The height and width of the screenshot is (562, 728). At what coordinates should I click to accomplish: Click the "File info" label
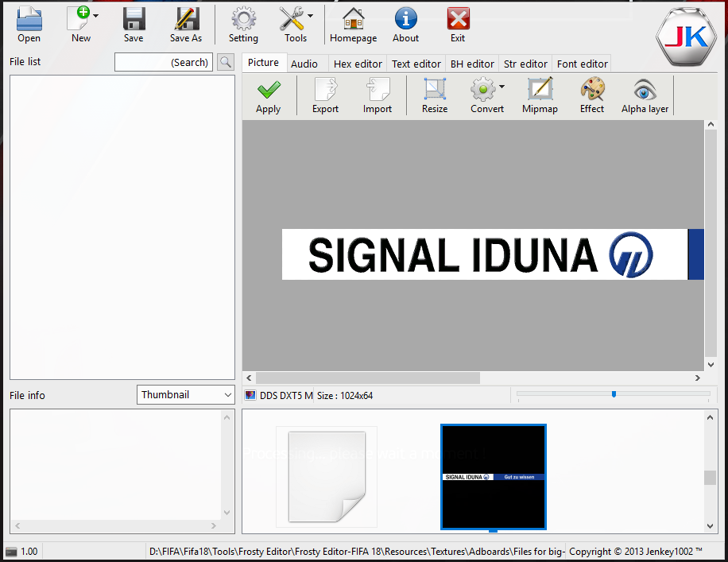tap(27, 395)
